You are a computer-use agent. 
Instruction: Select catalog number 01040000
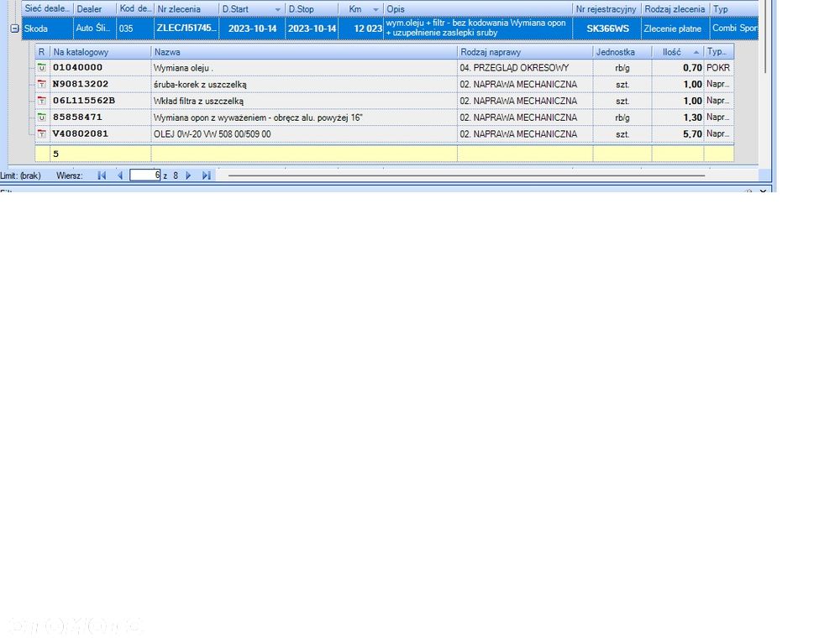[x=100, y=67]
